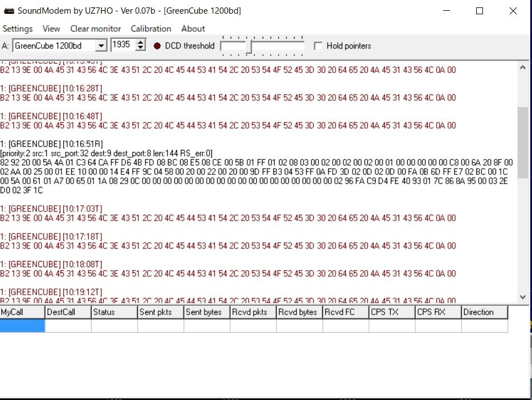This screenshot has height=400, width=532.
Task: Click the [10:19:12T] GREENCUBE packet header
Action: pyautogui.click(x=51, y=292)
